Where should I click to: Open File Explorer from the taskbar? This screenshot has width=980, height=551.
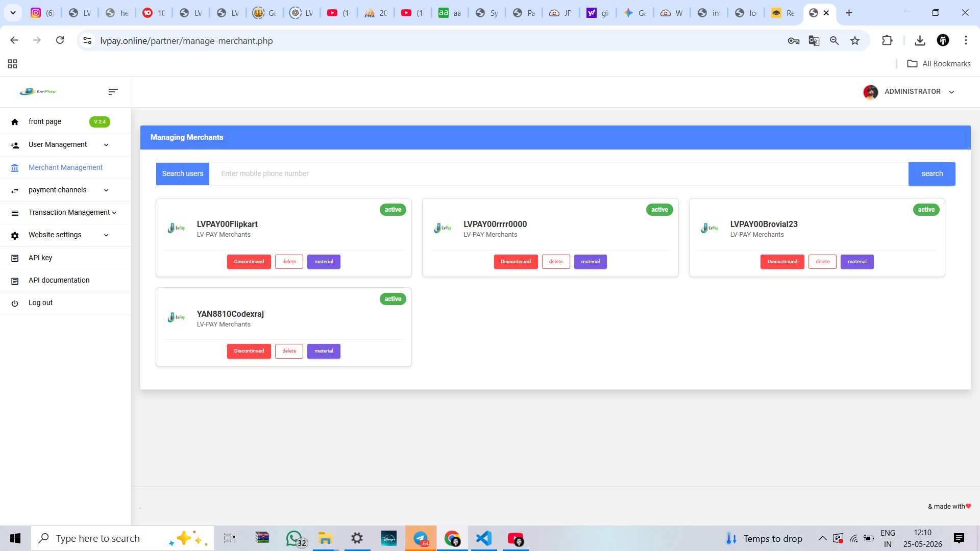coord(325,539)
